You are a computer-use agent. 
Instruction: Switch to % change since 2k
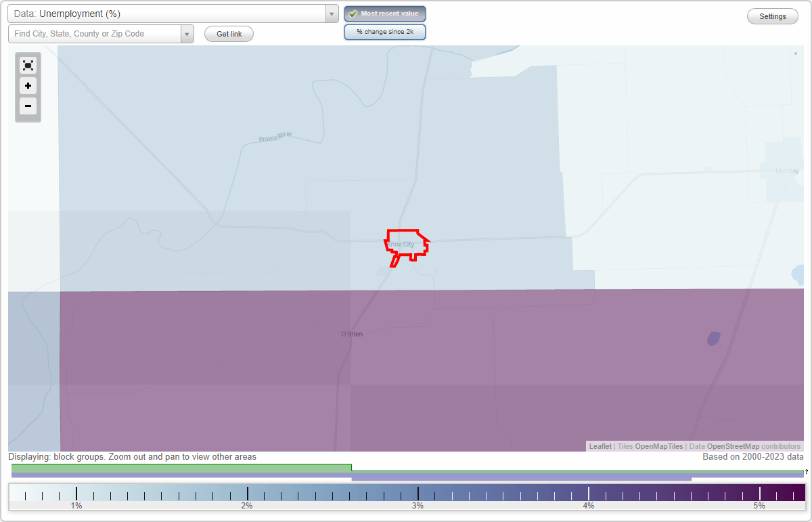[x=384, y=32]
